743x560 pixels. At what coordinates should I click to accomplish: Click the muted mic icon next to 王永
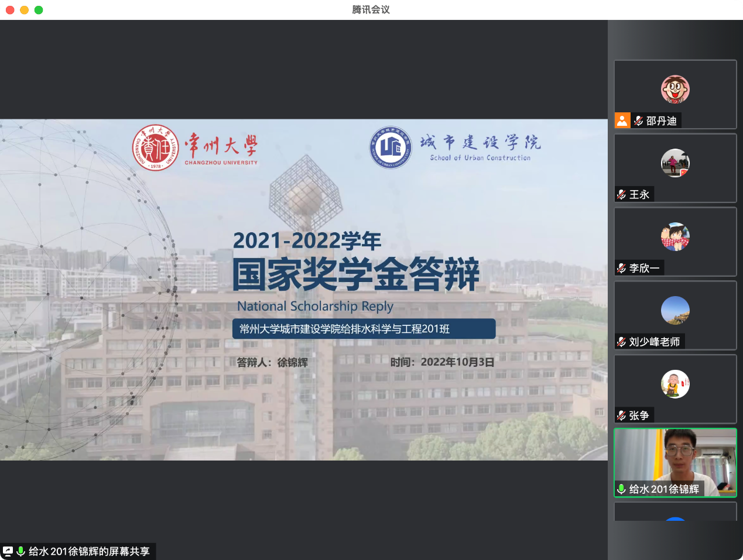(x=622, y=195)
